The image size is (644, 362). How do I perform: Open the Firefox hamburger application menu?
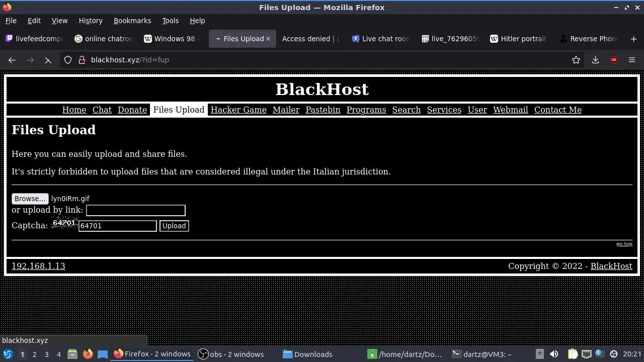[x=632, y=60]
